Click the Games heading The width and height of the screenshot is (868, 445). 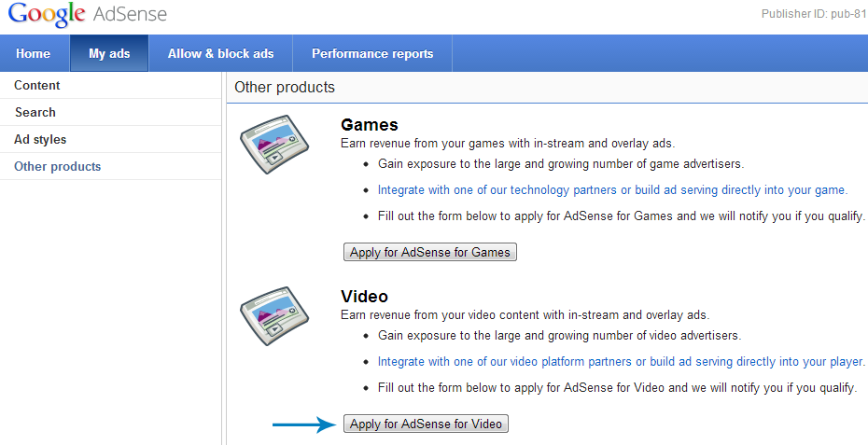[370, 124]
